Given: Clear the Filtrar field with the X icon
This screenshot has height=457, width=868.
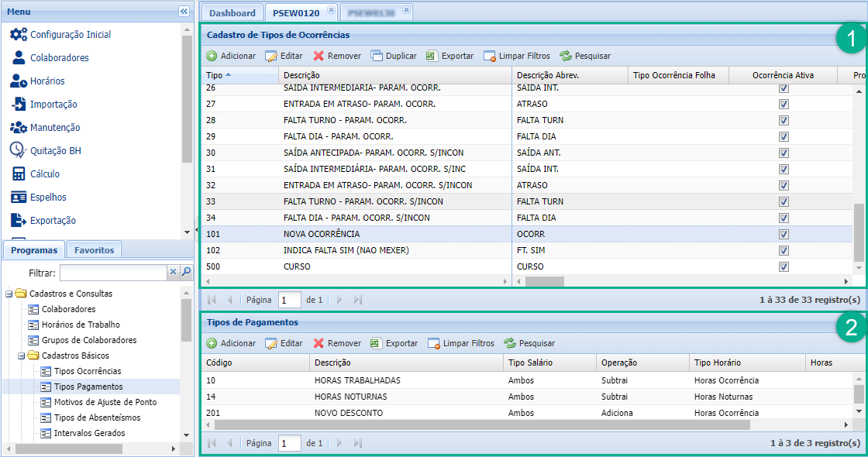Looking at the screenshot, I should tap(174, 273).
